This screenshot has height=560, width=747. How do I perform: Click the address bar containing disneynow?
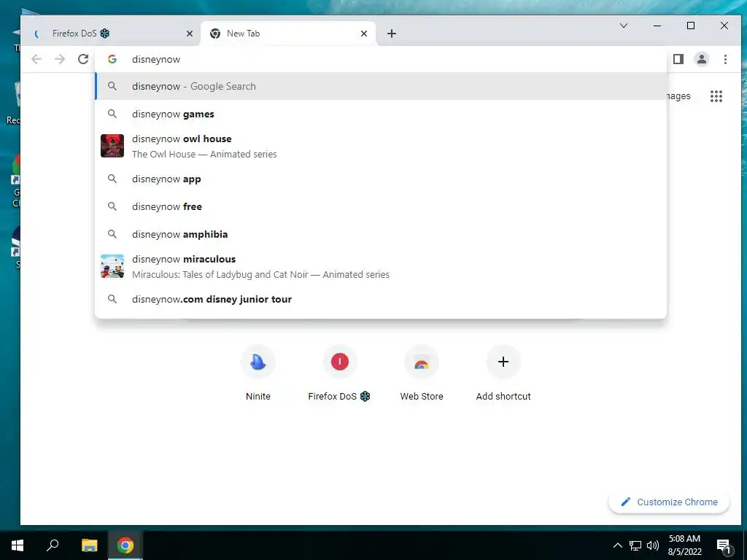[x=381, y=59]
